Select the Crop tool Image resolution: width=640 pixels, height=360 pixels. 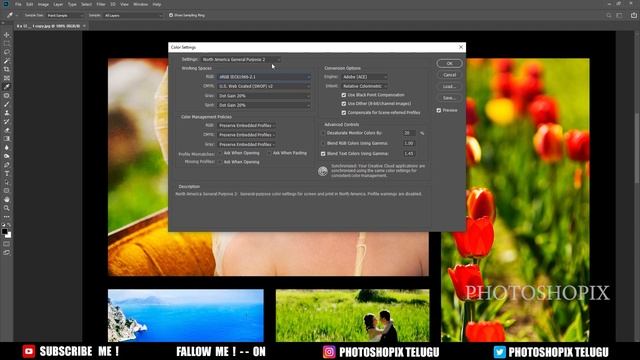coord(7,69)
